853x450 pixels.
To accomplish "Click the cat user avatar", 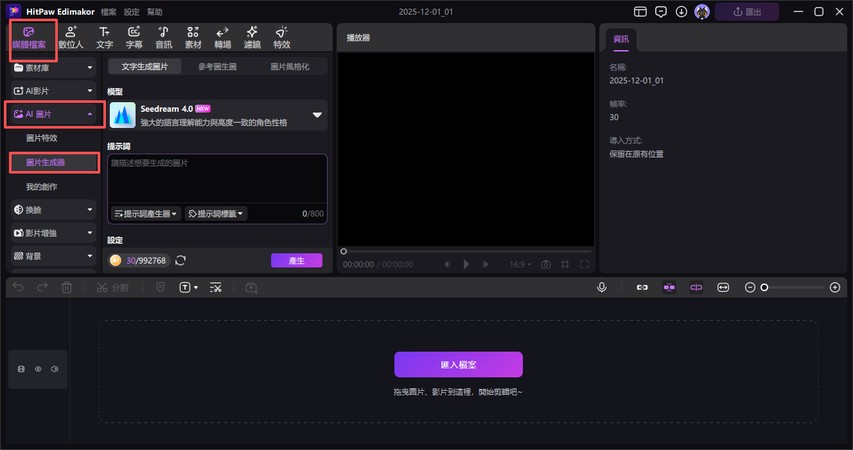I will [702, 11].
